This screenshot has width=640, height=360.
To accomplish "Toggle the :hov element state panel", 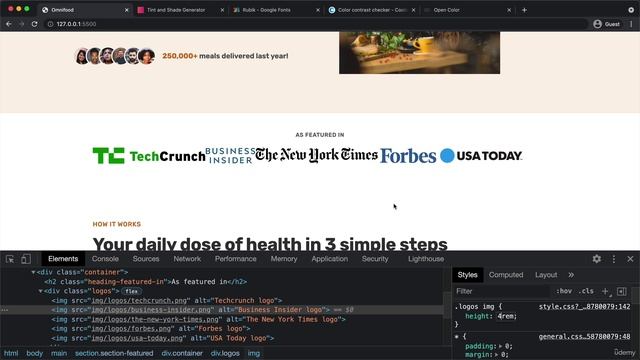I will [x=564, y=291].
